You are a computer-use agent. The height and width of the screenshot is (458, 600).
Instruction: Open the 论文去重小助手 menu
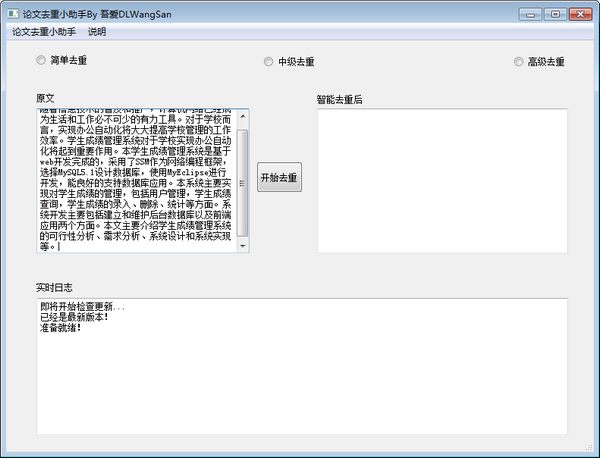(43, 32)
